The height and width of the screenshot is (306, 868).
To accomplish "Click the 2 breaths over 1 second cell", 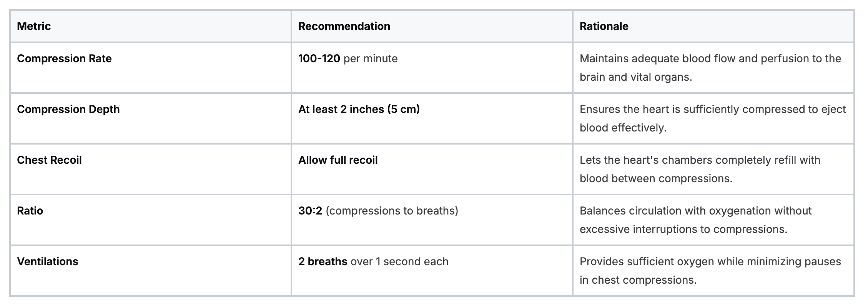I will [x=373, y=261].
